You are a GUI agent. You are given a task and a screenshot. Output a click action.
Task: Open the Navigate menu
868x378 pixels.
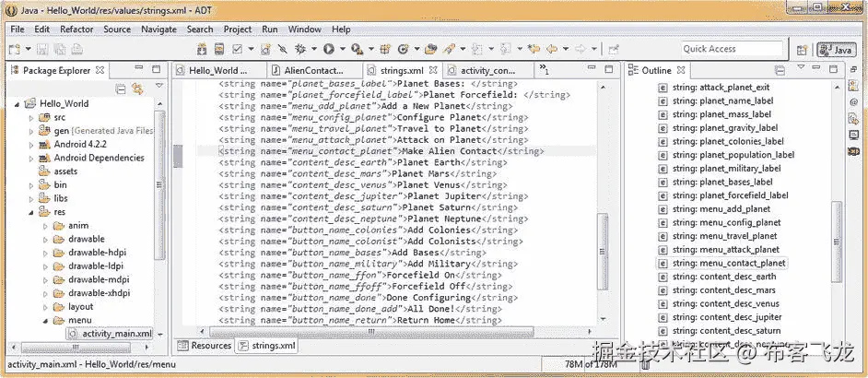click(x=158, y=30)
